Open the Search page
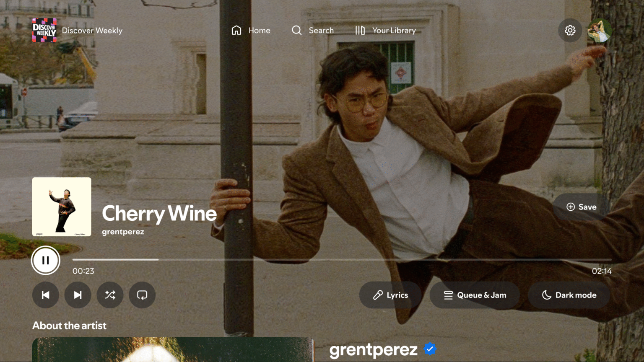This screenshot has width=644, height=362. click(x=312, y=30)
